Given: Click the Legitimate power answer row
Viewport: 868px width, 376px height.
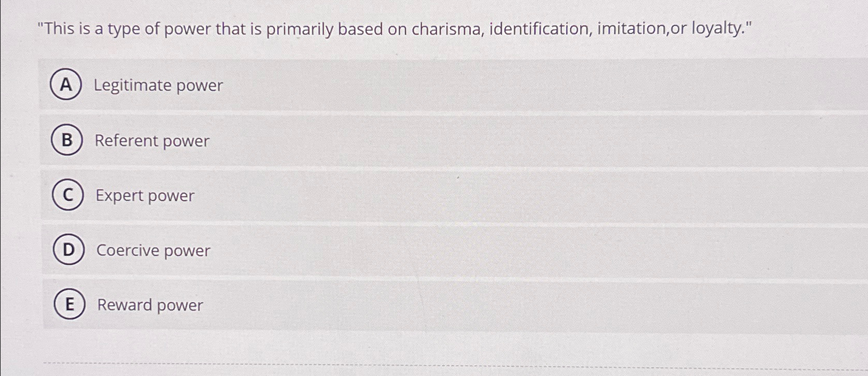Looking at the screenshot, I should coord(361,85).
